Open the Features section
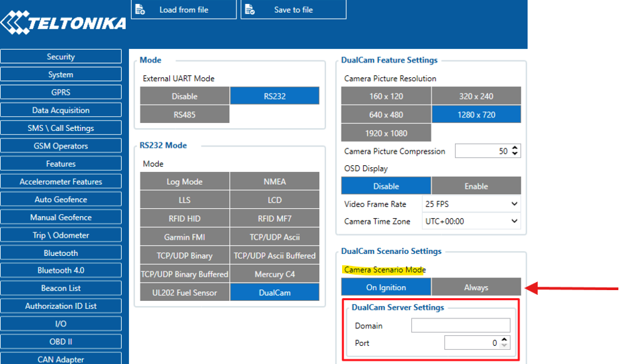 tap(60, 163)
